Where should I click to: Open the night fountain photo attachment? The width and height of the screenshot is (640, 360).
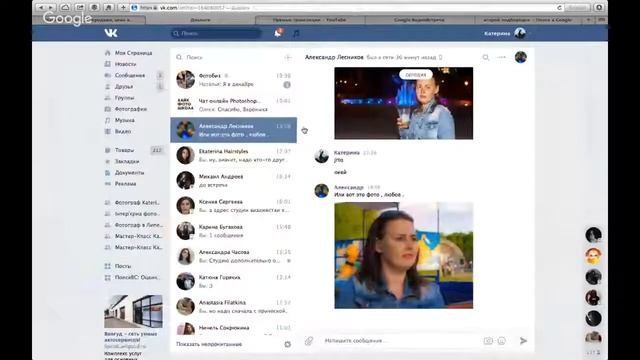[404, 104]
